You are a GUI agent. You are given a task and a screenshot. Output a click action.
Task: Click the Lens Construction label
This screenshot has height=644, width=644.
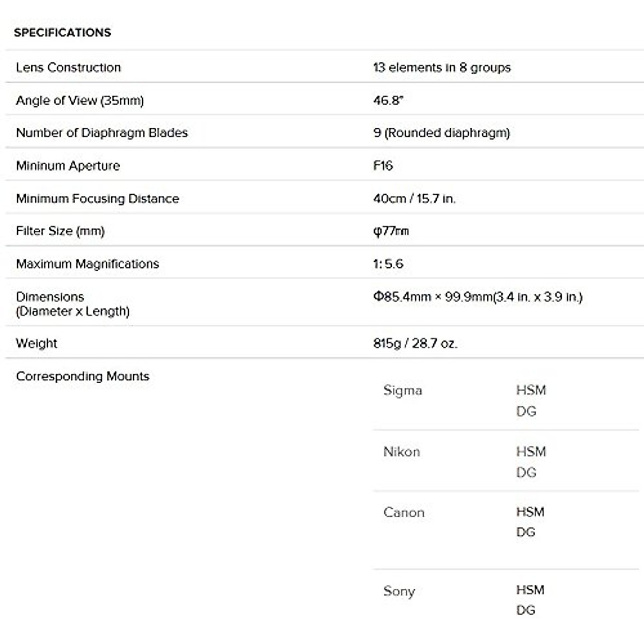point(68,68)
